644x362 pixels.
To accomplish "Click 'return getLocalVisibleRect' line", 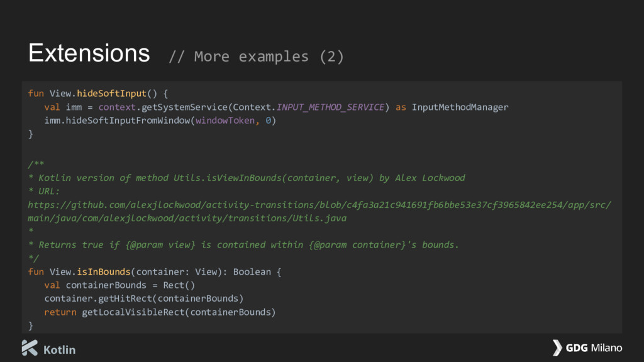I will click(160, 312).
